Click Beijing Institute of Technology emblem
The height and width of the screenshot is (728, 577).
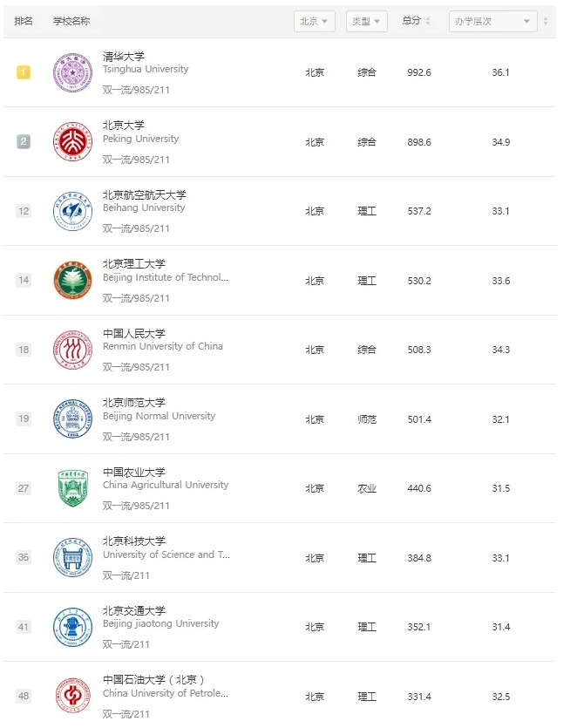pyautogui.click(x=72, y=280)
